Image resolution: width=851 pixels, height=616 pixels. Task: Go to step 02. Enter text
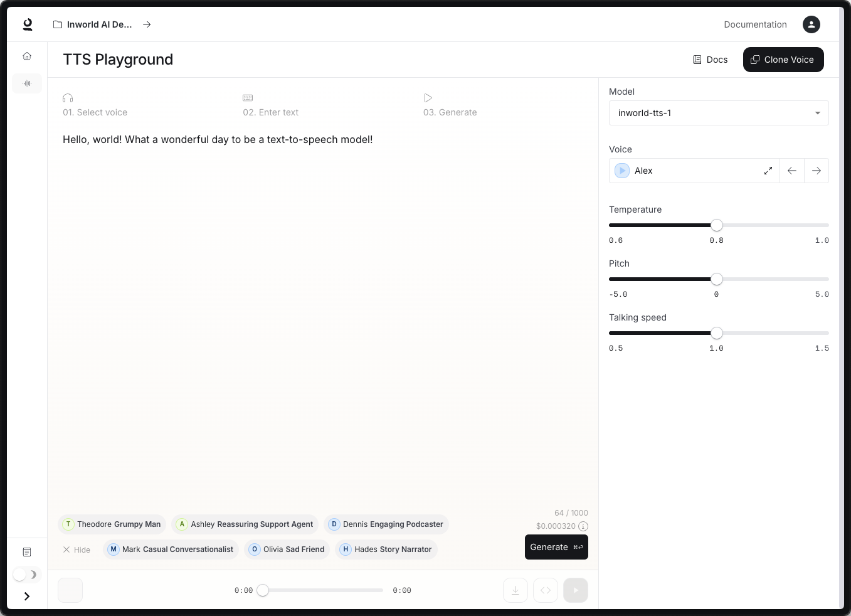[x=270, y=112]
